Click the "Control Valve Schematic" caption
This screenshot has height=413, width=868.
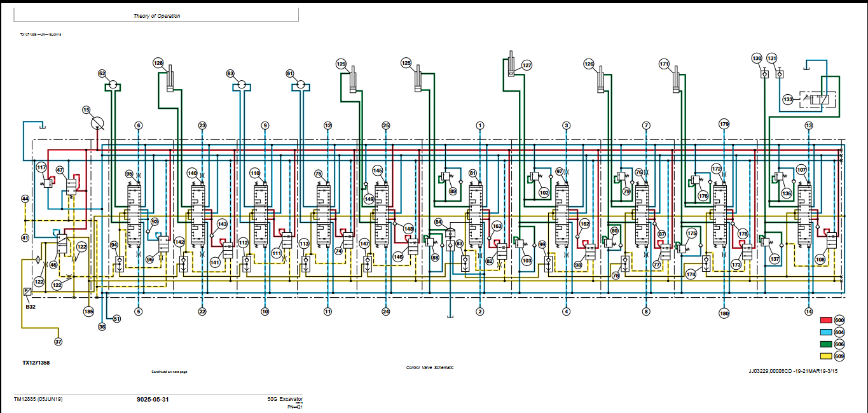pos(430,368)
